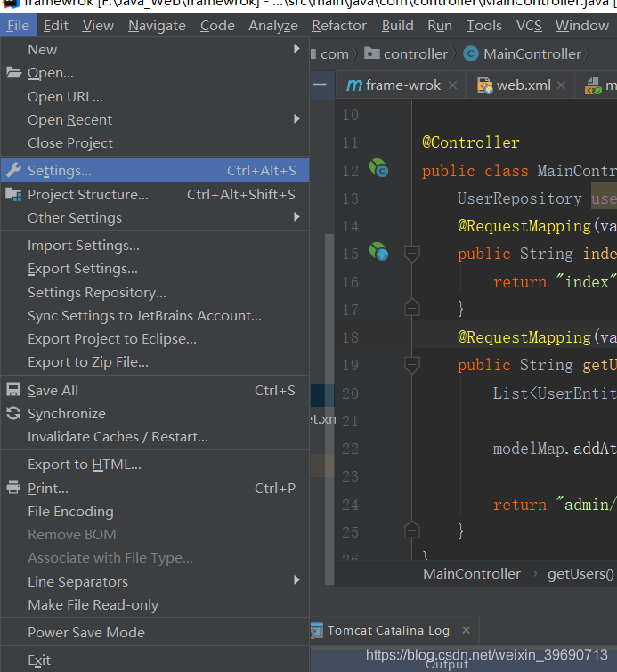Expand the Open Recent submenu arrow
617x672 pixels.
click(296, 118)
